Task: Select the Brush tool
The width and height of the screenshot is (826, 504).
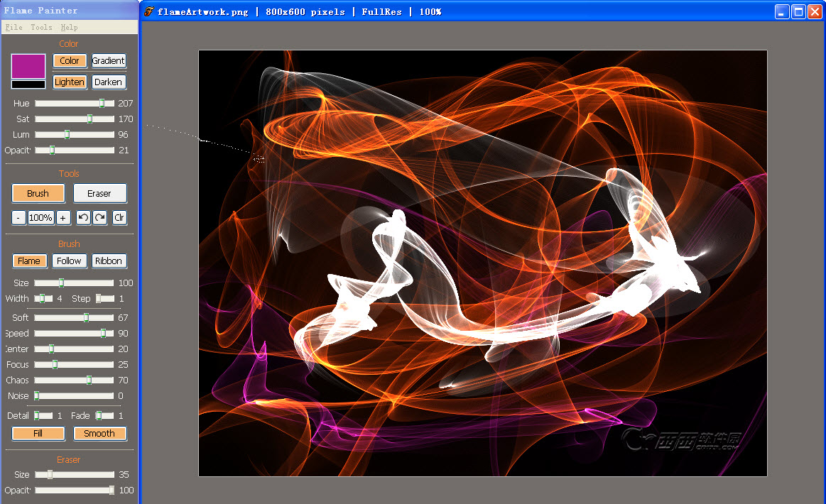Action: (38, 193)
